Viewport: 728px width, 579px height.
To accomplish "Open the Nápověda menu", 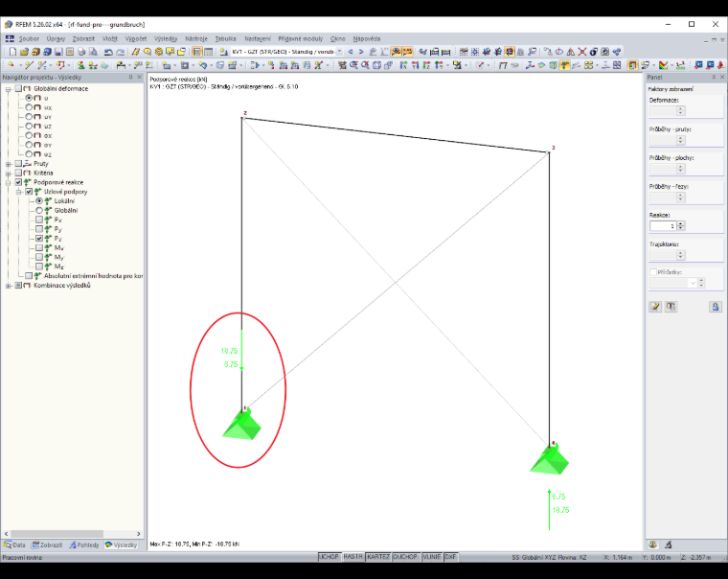I will point(366,38).
